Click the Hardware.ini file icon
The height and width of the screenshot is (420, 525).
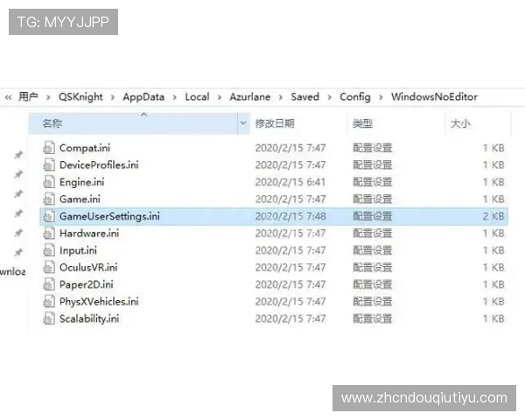click(49, 234)
